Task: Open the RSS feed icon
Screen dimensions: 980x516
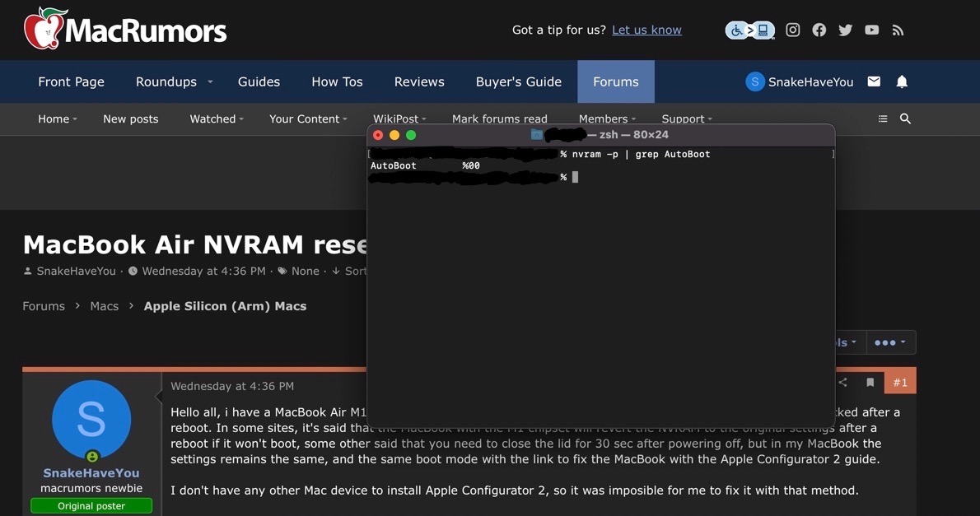Action: tap(898, 30)
